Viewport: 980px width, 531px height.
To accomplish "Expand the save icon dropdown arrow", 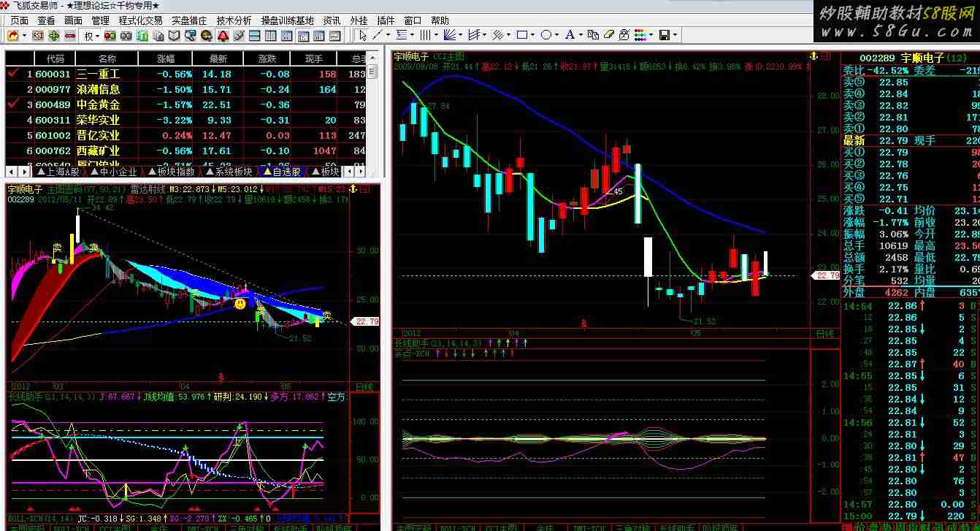I will pos(675,35).
